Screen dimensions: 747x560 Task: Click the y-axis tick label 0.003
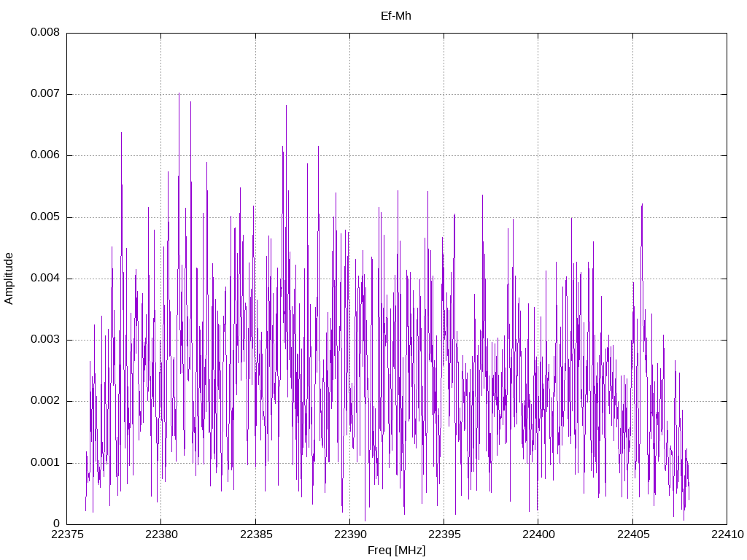click(x=45, y=339)
